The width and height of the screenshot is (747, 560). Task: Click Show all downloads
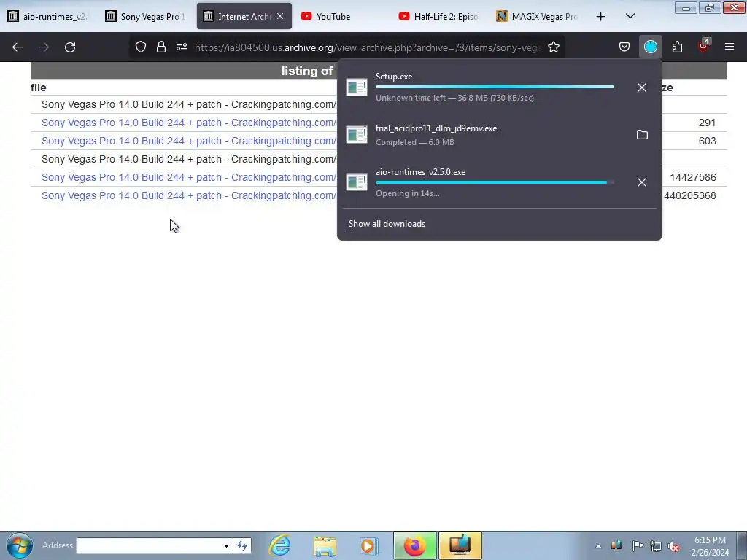387,224
